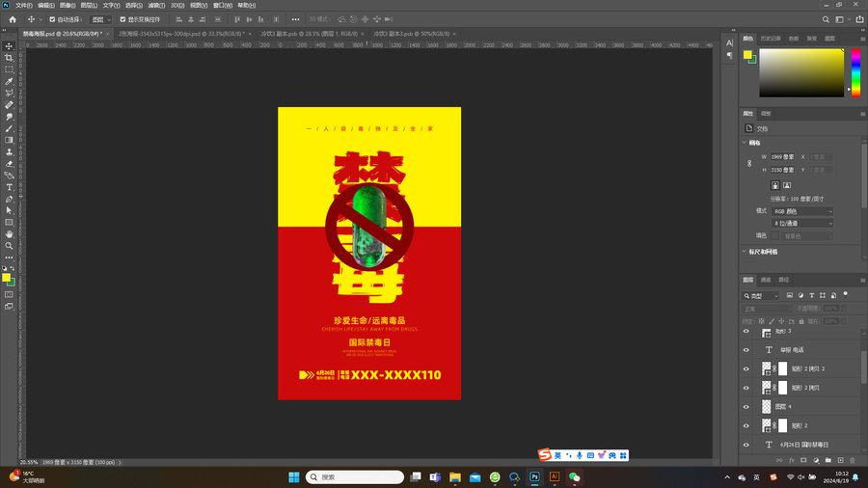Hide the 图层 4 layer
This screenshot has height=488, width=868.
pyautogui.click(x=746, y=407)
